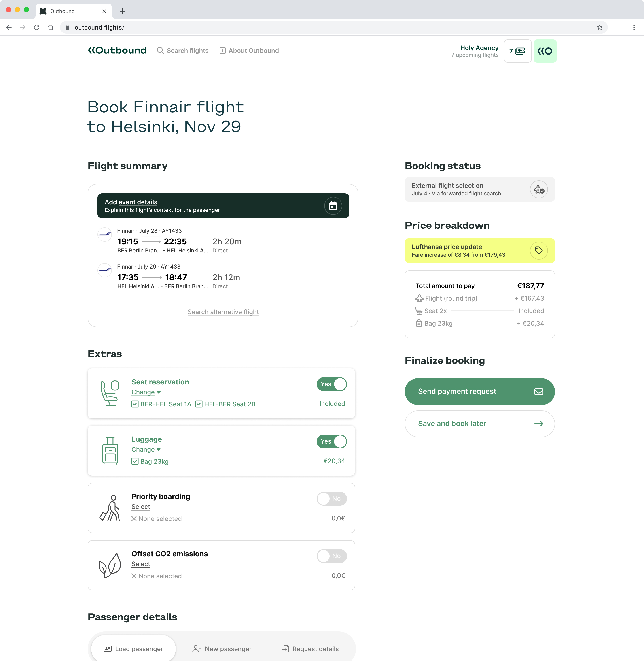This screenshot has height=661, width=644.
Task: Switch to the New passenger tab
Action: pos(222,649)
